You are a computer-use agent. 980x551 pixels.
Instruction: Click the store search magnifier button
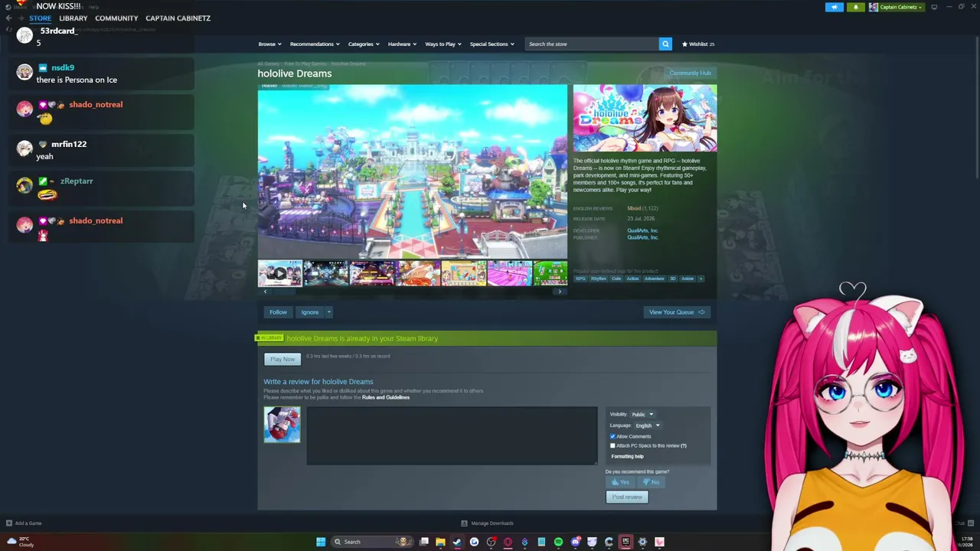pyautogui.click(x=665, y=44)
